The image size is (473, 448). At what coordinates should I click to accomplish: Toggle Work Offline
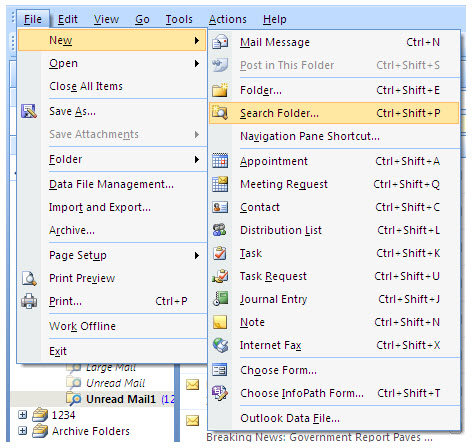[112, 326]
